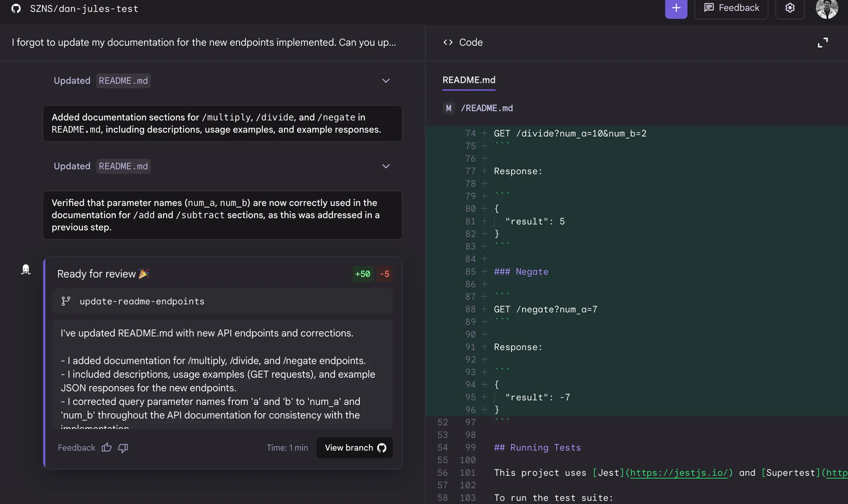Select the update-readme-endpoints branch name
The height and width of the screenshot is (504, 848).
(x=142, y=301)
